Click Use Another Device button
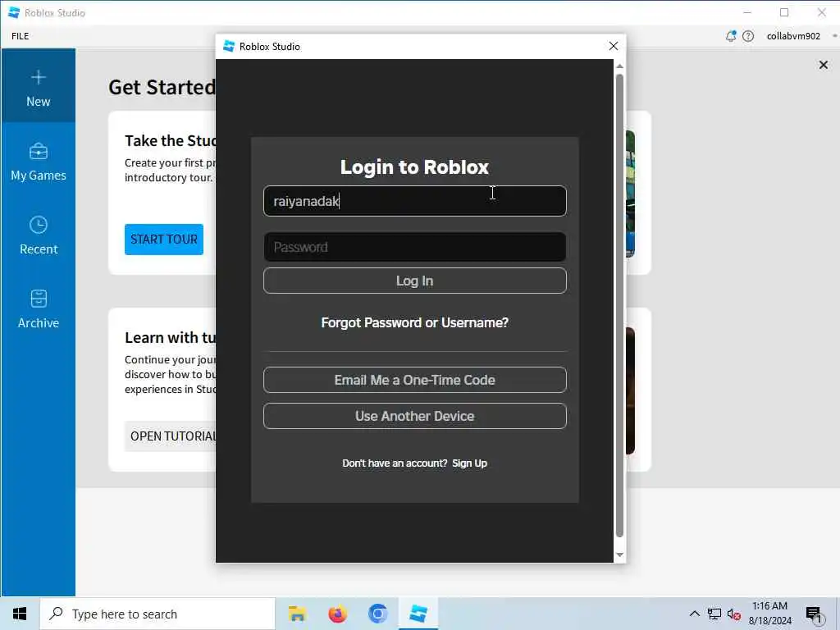 click(x=414, y=416)
